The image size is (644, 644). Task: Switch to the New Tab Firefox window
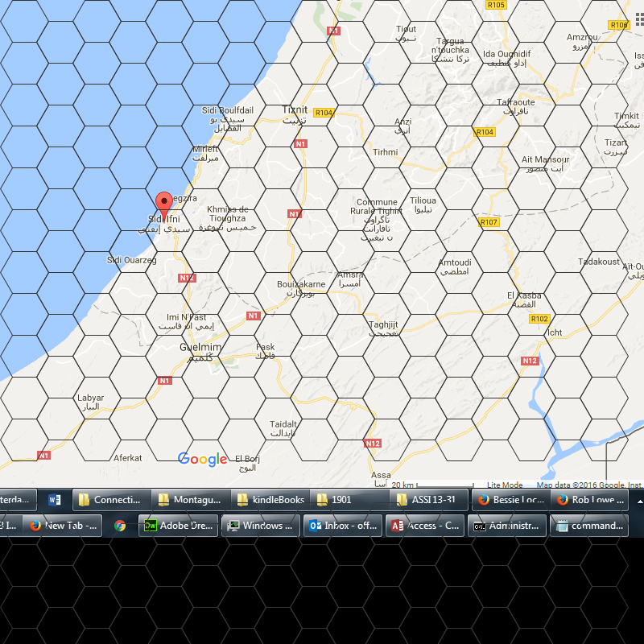pyautogui.click(x=63, y=526)
